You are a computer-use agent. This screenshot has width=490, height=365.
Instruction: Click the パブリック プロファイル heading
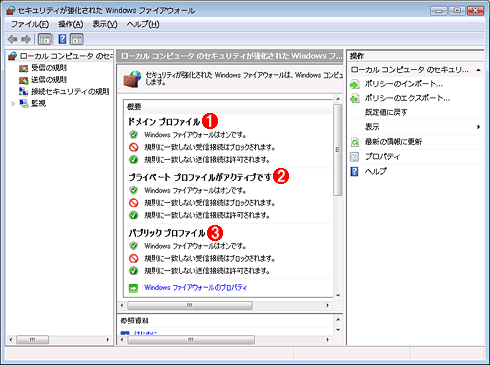tap(167, 233)
